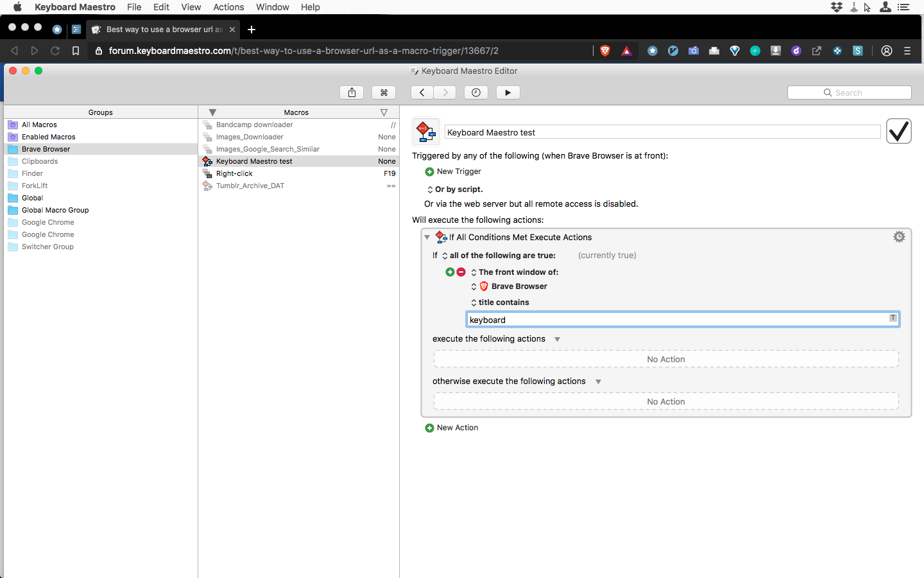This screenshot has height=578, width=924.
Task: Open the recent history clock button
Action: [475, 92]
